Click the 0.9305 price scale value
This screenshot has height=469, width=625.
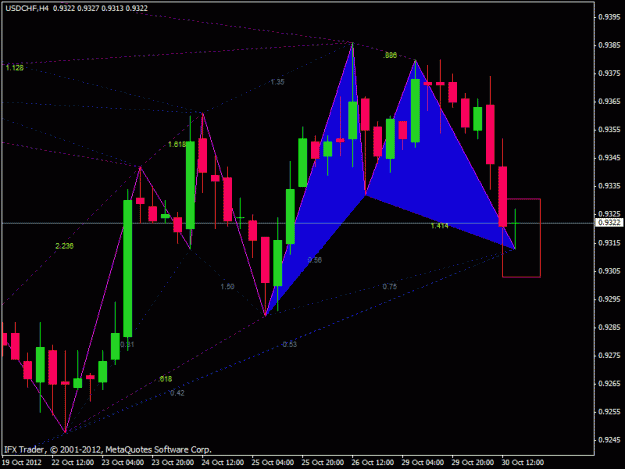(x=609, y=271)
